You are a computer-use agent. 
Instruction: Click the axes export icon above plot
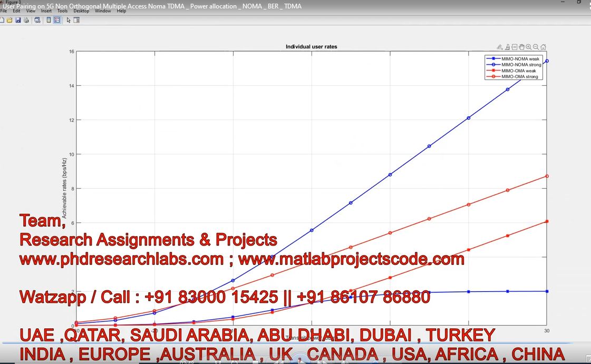pos(500,47)
